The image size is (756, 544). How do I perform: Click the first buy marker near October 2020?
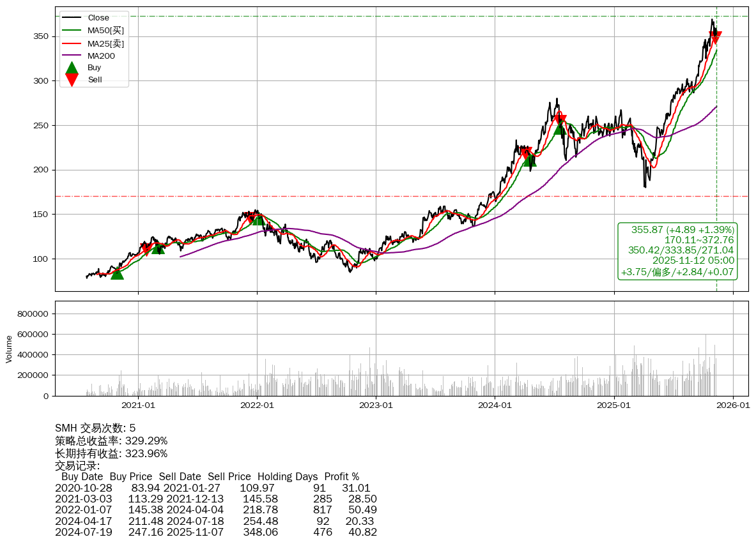coord(117,273)
